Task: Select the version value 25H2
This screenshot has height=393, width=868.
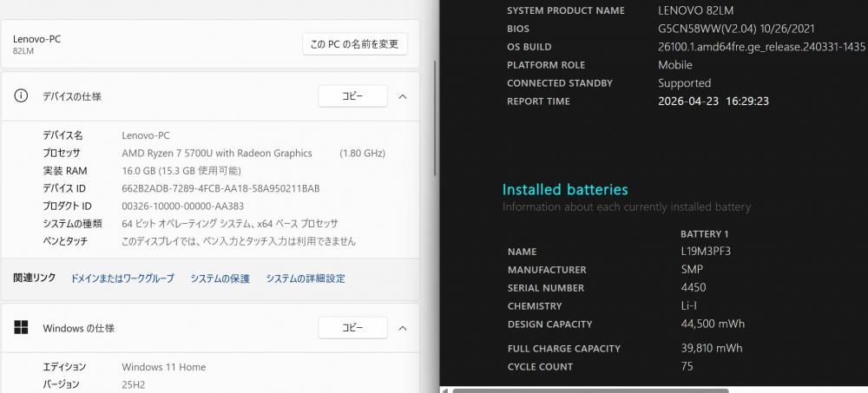Action: pyautogui.click(x=134, y=384)
